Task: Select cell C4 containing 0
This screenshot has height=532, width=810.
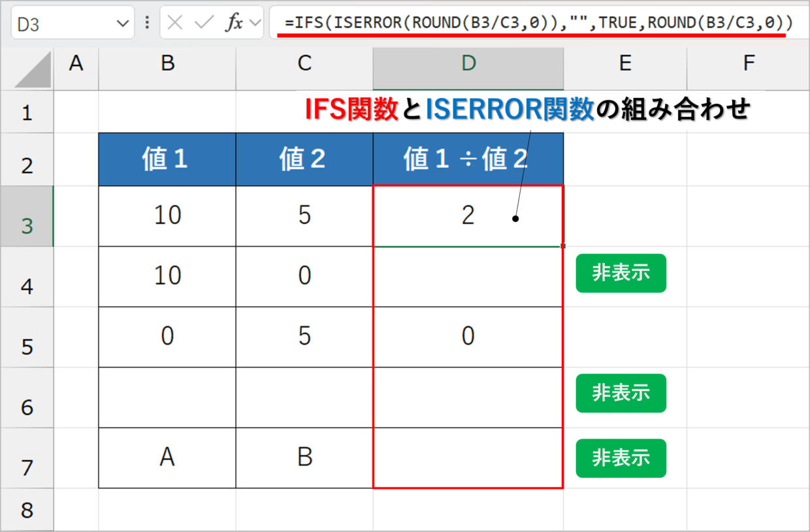Action: pos(304,276)
